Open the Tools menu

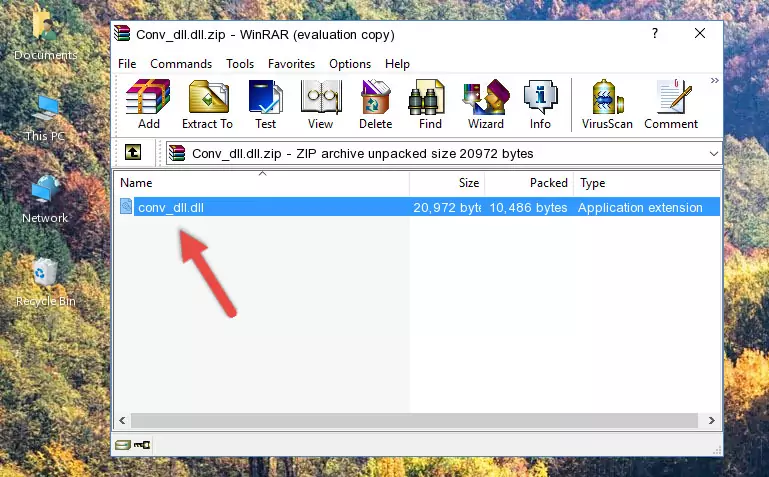(240, 64)
